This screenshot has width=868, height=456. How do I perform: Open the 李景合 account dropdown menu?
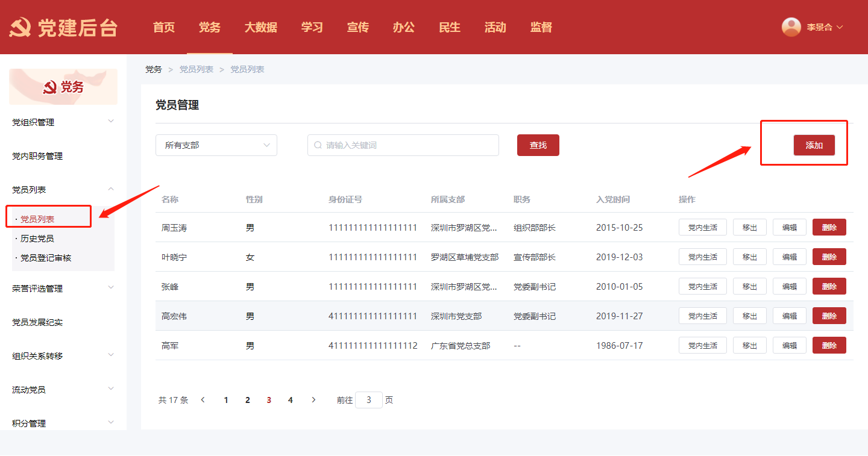tap(824, 27)
